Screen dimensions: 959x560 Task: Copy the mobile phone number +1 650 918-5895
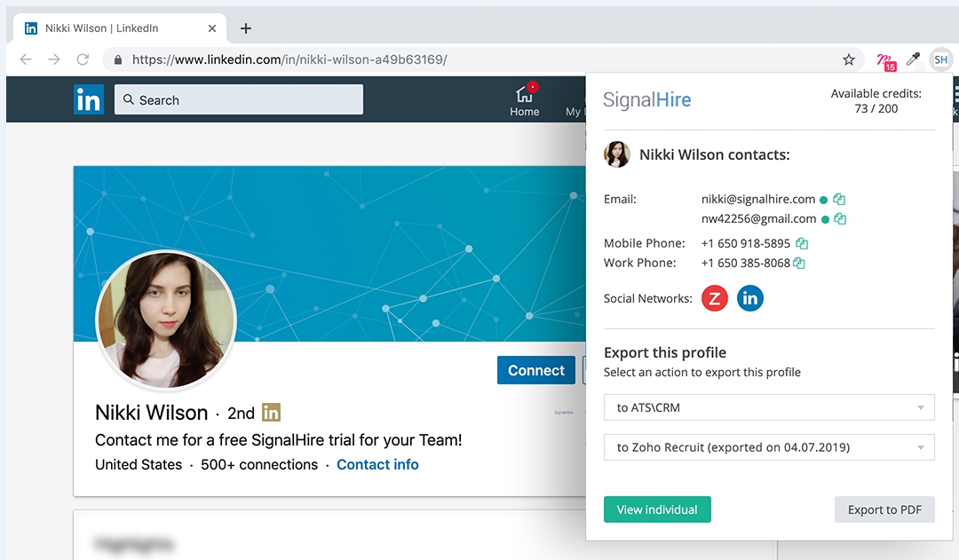802,243
